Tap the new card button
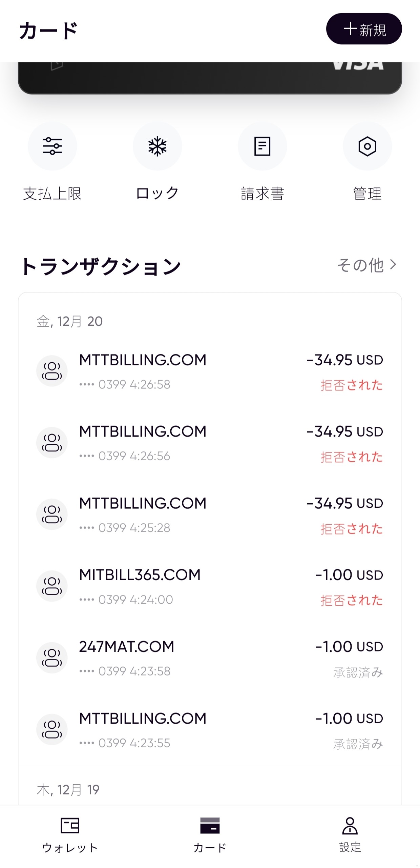The height and width of the screenshot is (868, 420). (x=364, y=29)
